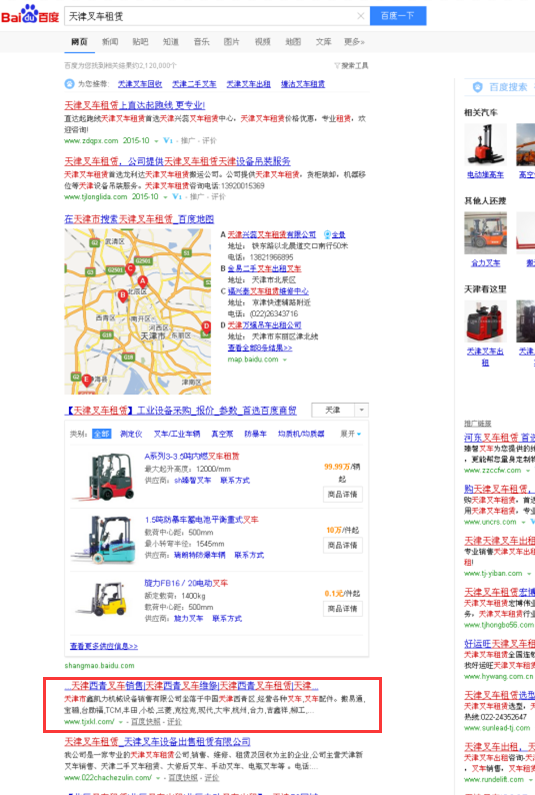Image resolution: width=535 pixels, height=795 pixels.
Task: Select map marker C on the map
Action: click(130, 269)
